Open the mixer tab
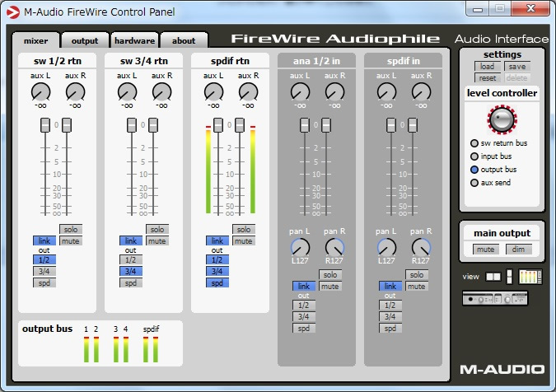 tap(35, 40)
